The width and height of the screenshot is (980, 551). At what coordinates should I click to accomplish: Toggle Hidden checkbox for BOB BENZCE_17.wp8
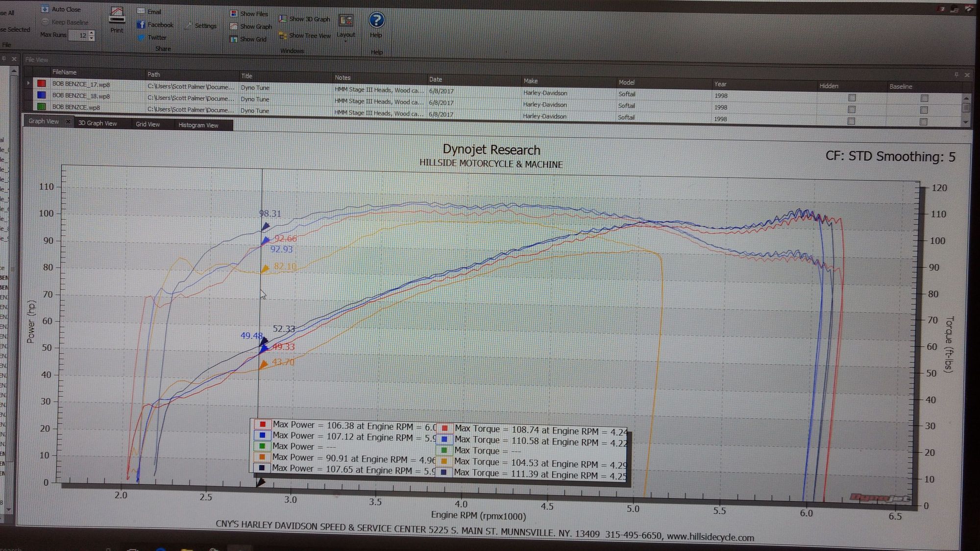tap(852, 97)
